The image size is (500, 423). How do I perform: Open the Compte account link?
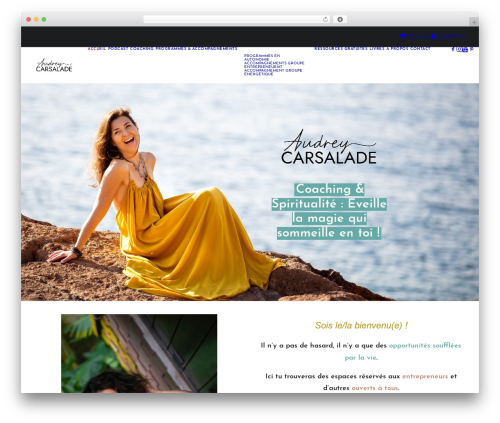(x=451, y=36)
